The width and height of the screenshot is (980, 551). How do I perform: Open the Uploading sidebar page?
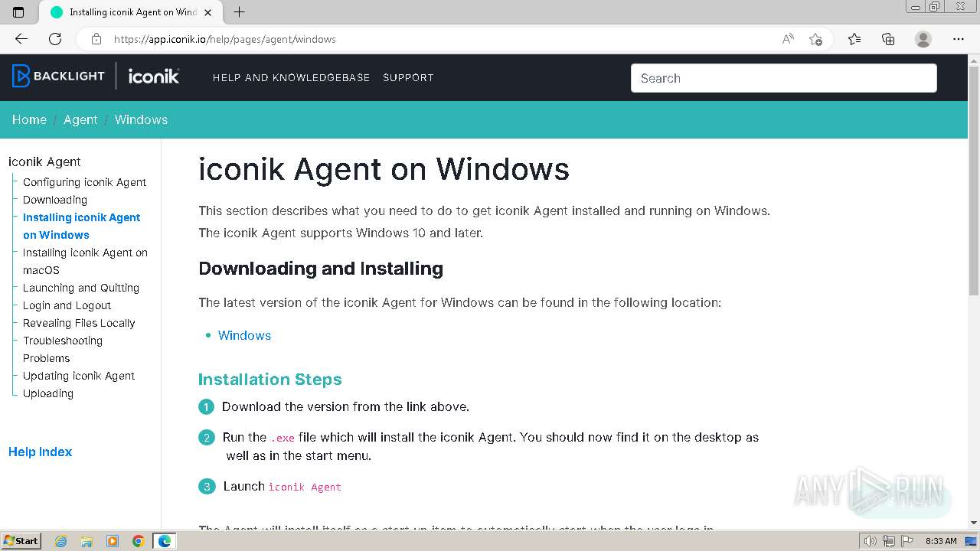tap(48, 393)
